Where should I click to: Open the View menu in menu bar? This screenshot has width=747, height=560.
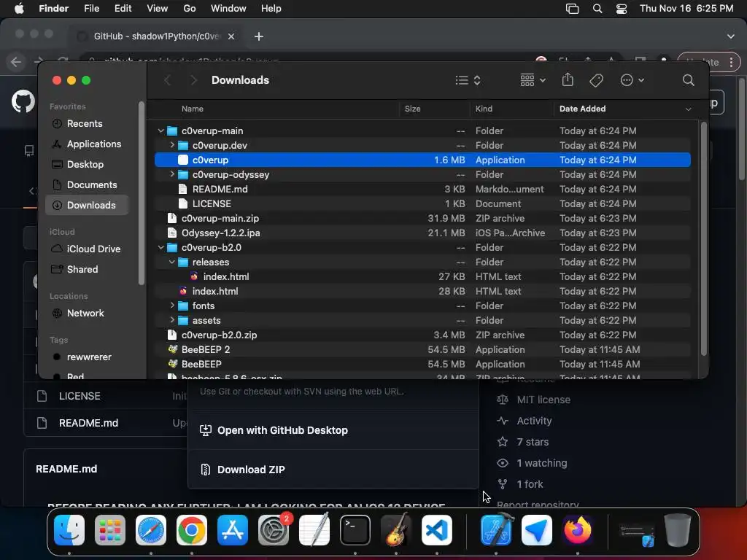click(158, 9)
